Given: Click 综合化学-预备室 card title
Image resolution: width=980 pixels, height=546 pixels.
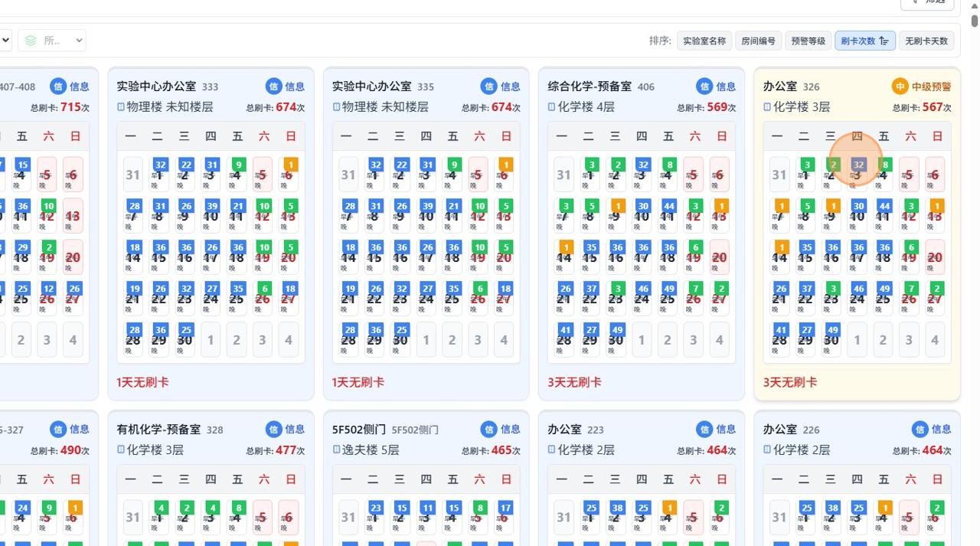Looking at the screenshot, I should click(x=590, y=87).
